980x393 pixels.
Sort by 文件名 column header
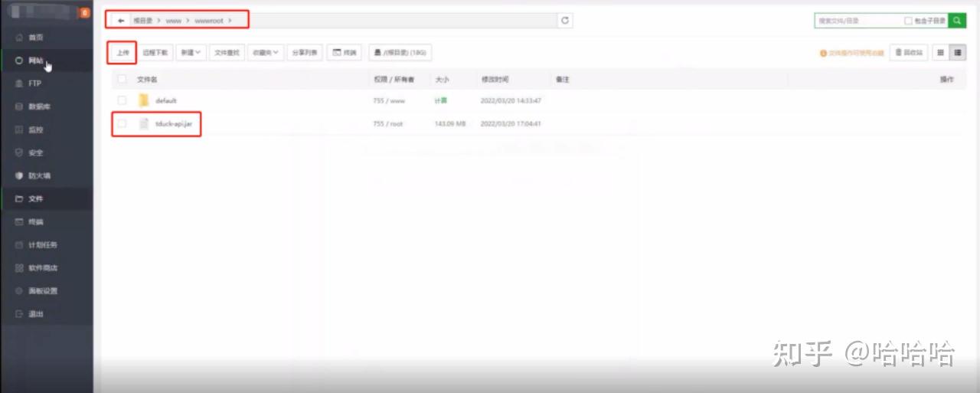coord(147,79)
